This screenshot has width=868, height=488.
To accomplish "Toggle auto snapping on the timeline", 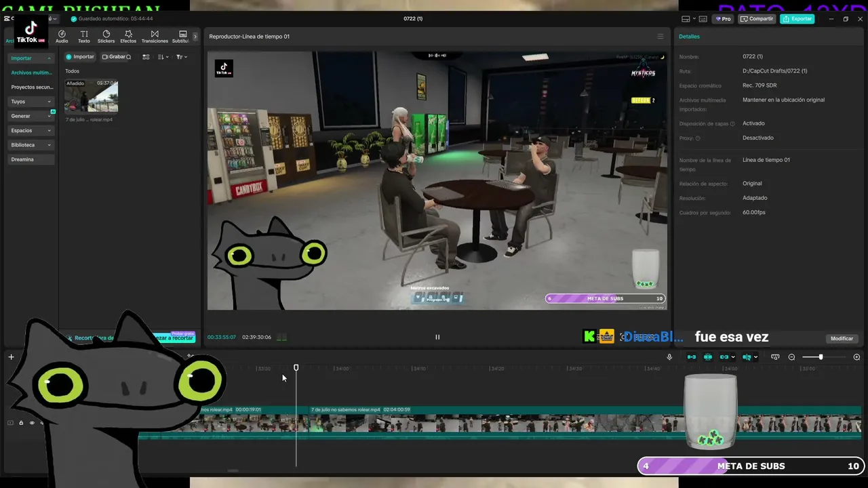I will pyautogui.click(x=708, y=357).
